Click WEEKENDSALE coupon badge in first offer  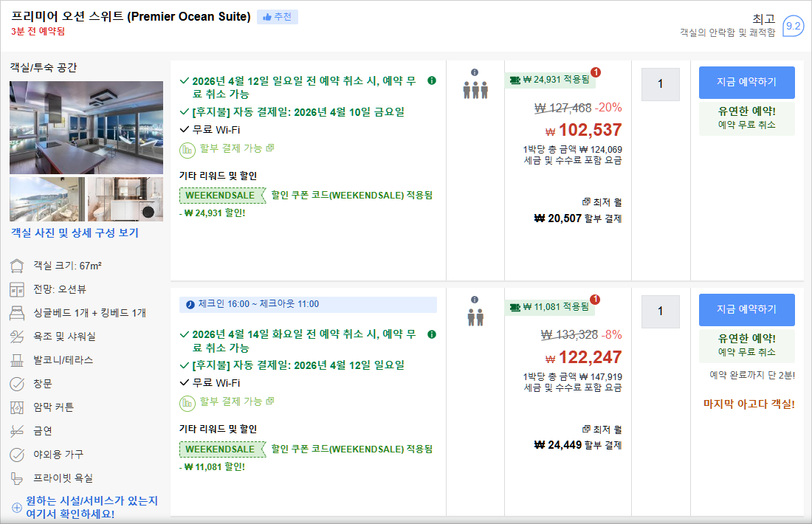click(x=221, y=196)
